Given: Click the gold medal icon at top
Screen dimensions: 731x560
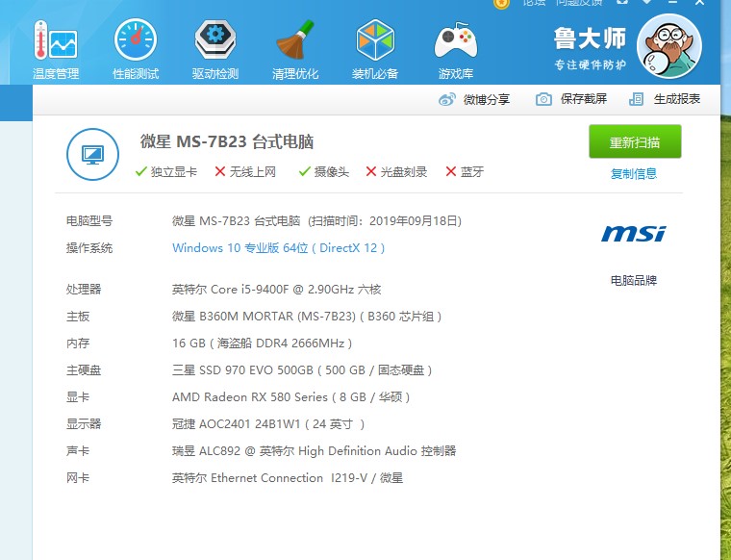Looking at the screenshot, I should click(501, 4).
